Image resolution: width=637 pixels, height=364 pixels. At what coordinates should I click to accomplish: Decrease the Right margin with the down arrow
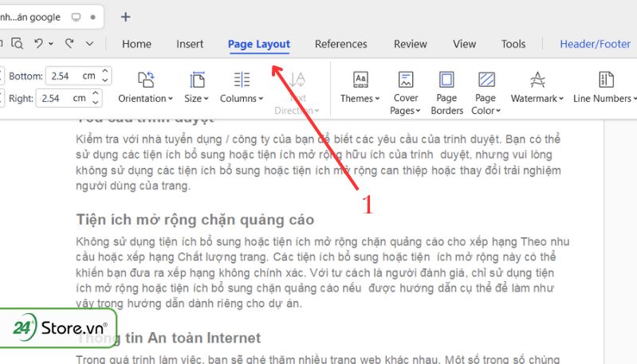click(96, 103)
